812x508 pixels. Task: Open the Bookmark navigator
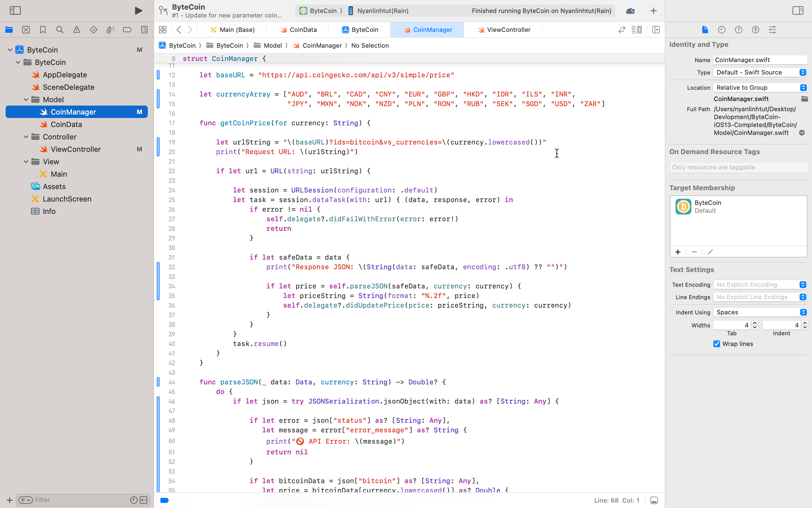(x=43, y=30)
